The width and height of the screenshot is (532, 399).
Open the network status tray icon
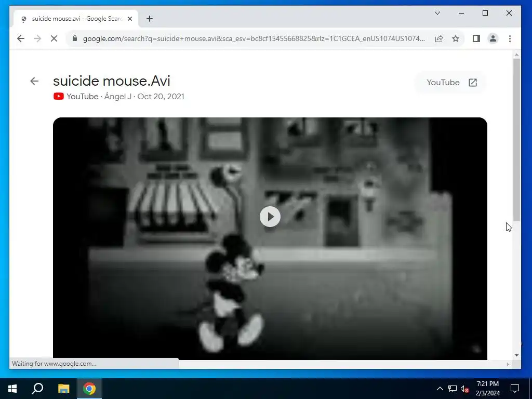(x=453, y=389)
